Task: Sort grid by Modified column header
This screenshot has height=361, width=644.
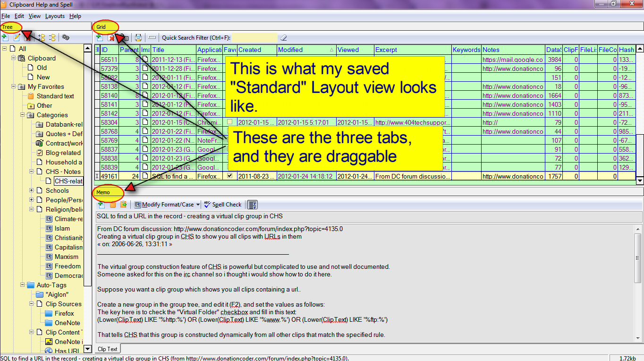Action: [x=306, y=50]
